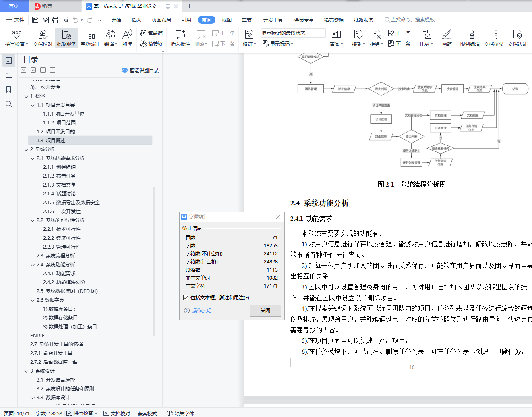The image size is (532, 417).
Task: Convert text with 简转繁
Action: pyautogui.click(x=151, y=44)
